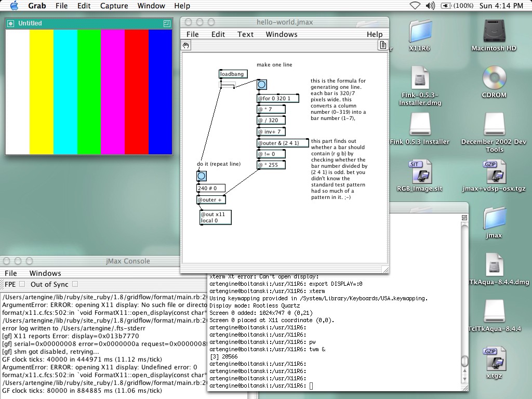Open the File menu in jMax Console
This screenshot has height=399, width=532.
click(x=11, y=273)
